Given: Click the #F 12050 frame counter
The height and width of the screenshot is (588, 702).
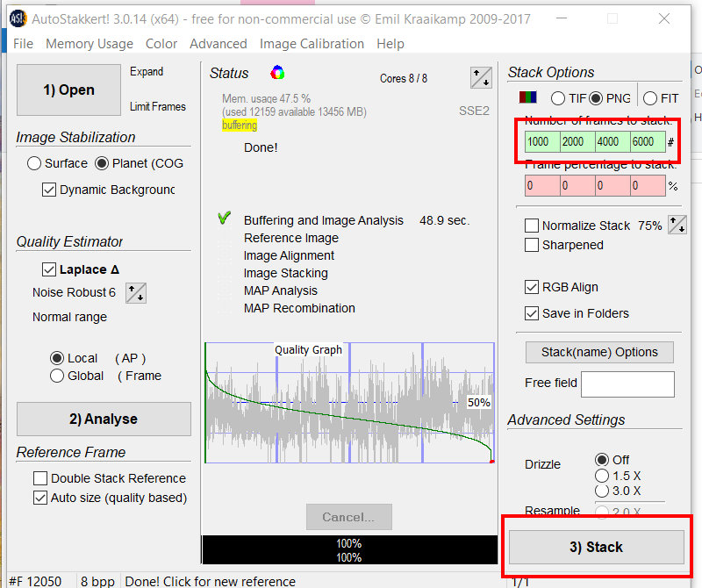Looking at the screenshot, I should click(x=35, y=581).
